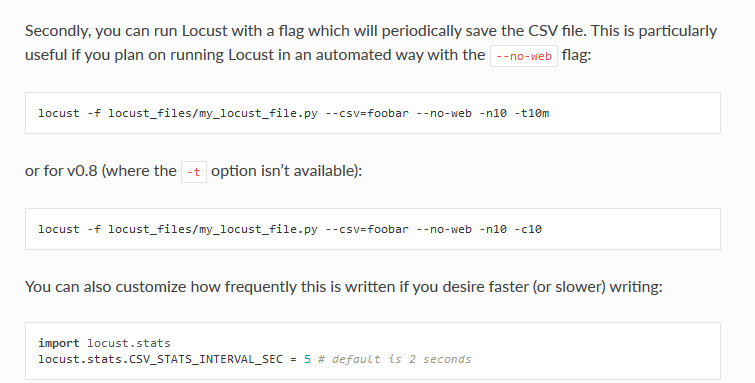The image size is (755, 383).
Task: Click locust.stats after the import keyword
Action: click(x=129, y=343)
